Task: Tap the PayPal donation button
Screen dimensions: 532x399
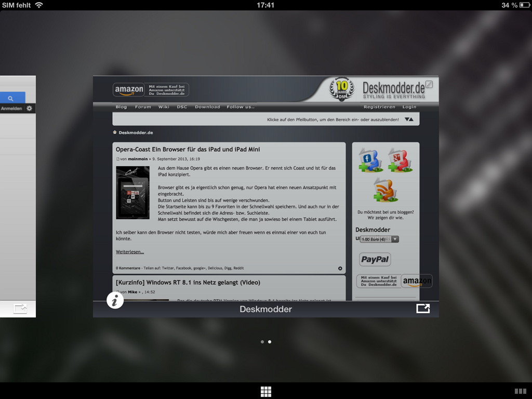Action: [x=375, y=259]
